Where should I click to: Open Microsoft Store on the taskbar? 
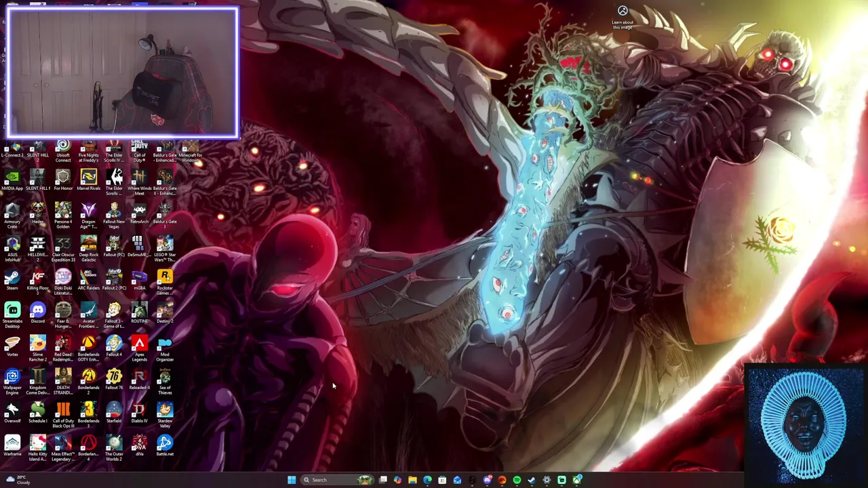[x=442, y=480]
